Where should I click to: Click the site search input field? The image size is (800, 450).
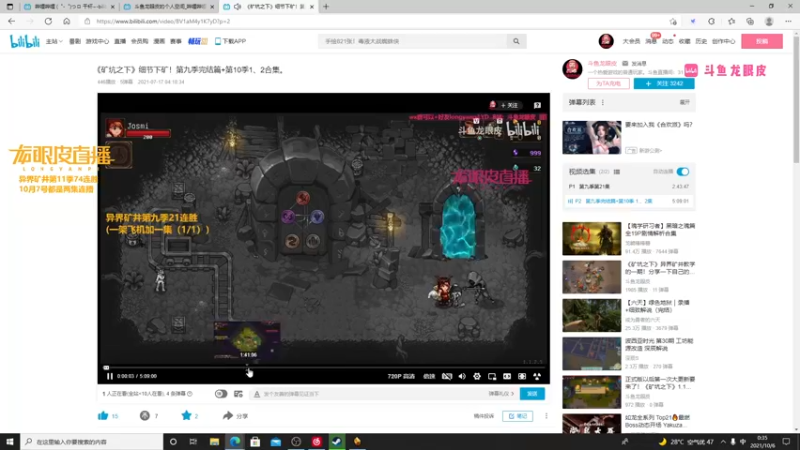point(412,41)
